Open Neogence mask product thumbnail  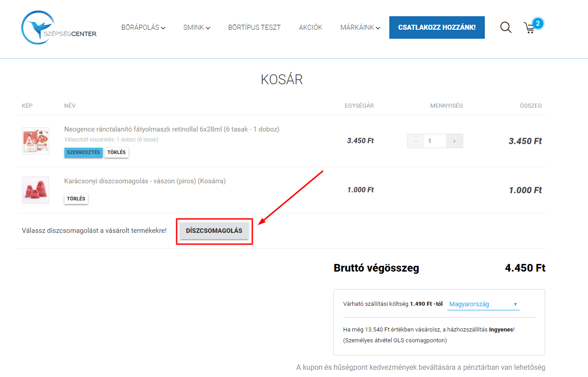pos(36,141)
